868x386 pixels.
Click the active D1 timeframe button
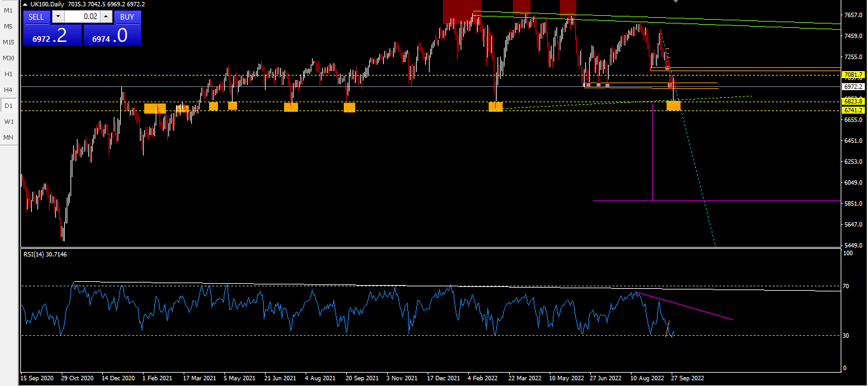coord(8,105)
